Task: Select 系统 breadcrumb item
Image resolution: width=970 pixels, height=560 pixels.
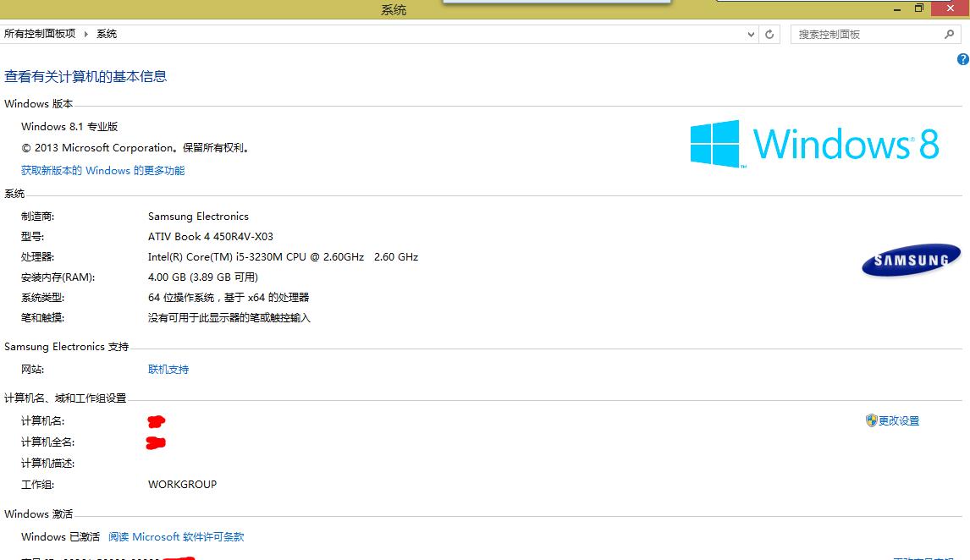Action: pos(107,34)
